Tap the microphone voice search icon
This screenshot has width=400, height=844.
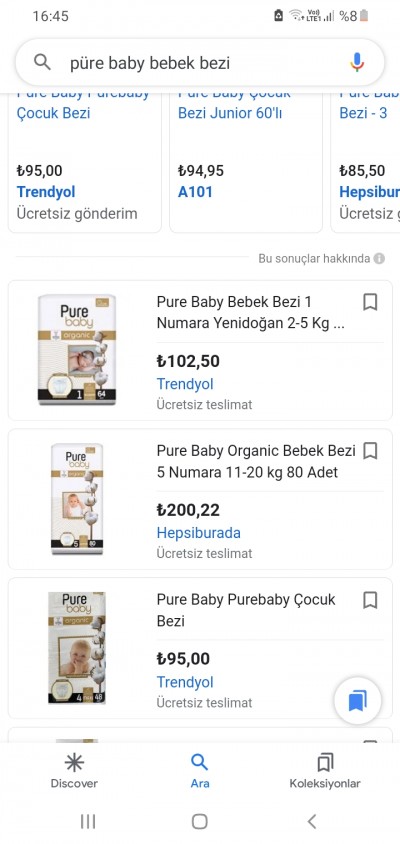point(356,62)
